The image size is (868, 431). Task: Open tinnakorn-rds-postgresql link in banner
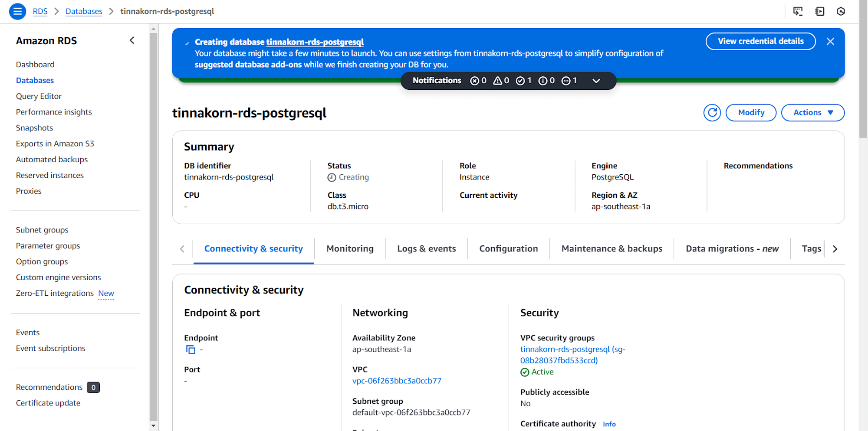[315, 42]
